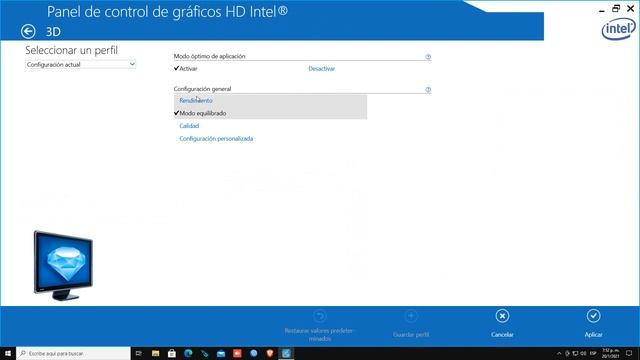This screenshot has height=360, width=640.
Task: Open help for Configuración general
Action: pos(428,90)
